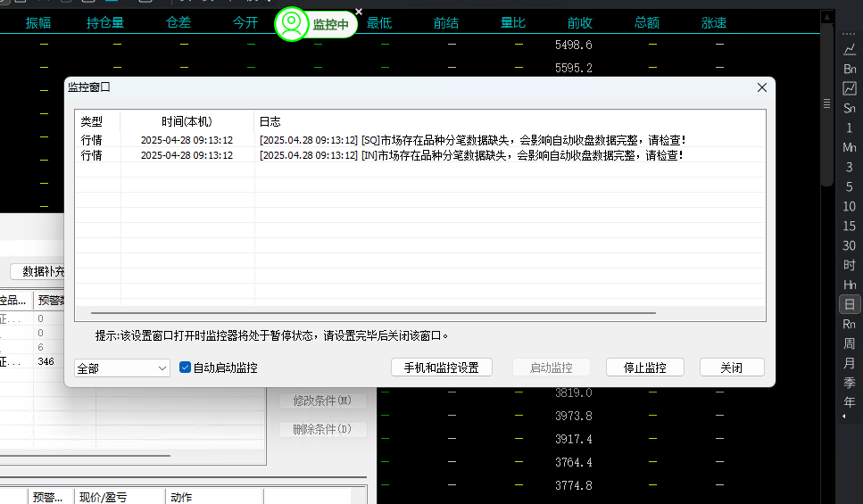Toggle the 自动启动监控 checkbox

[x=186, y=368]
